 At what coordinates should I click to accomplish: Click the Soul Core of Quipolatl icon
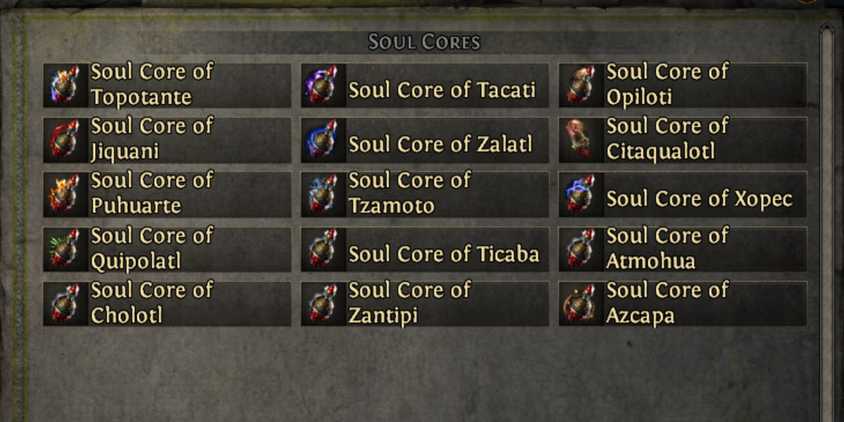64,249
